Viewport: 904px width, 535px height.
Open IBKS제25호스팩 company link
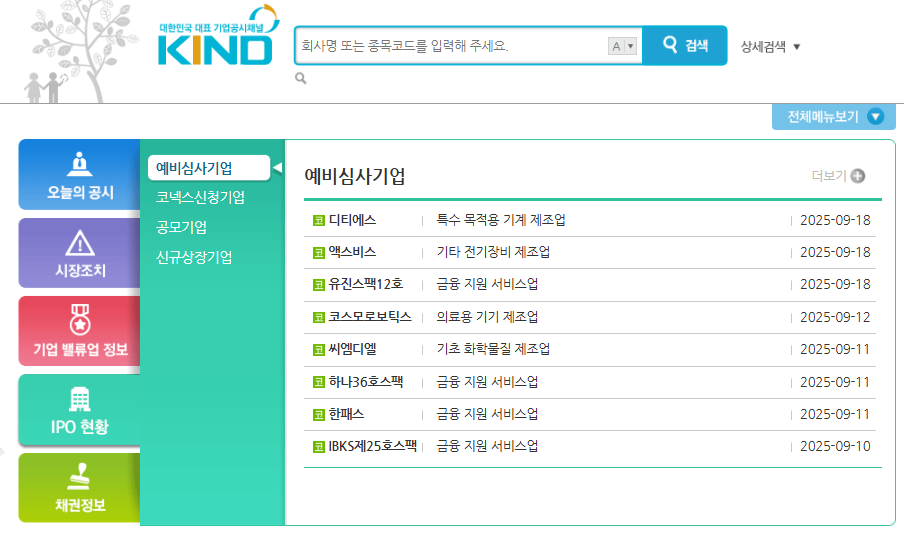[372, 446]
